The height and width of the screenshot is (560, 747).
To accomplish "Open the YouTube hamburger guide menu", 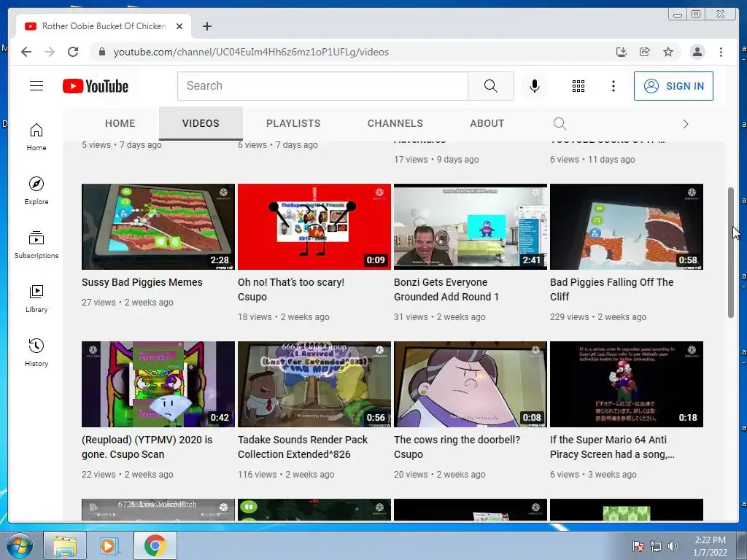I will click(36, 86).
